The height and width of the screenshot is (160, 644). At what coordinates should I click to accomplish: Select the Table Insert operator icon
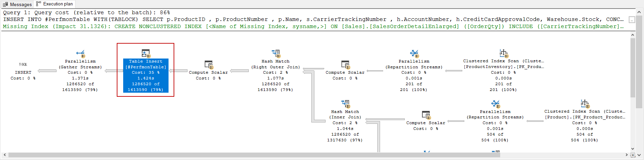146,53
